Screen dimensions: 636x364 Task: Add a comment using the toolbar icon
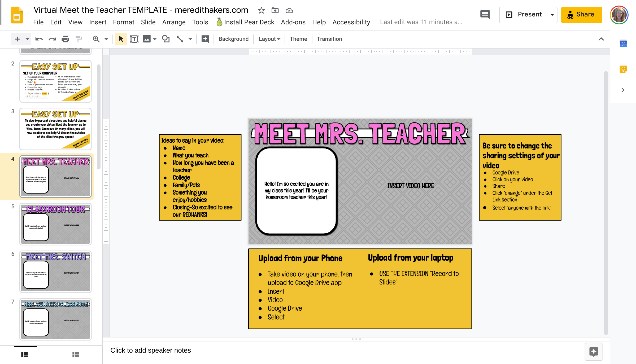205,39
